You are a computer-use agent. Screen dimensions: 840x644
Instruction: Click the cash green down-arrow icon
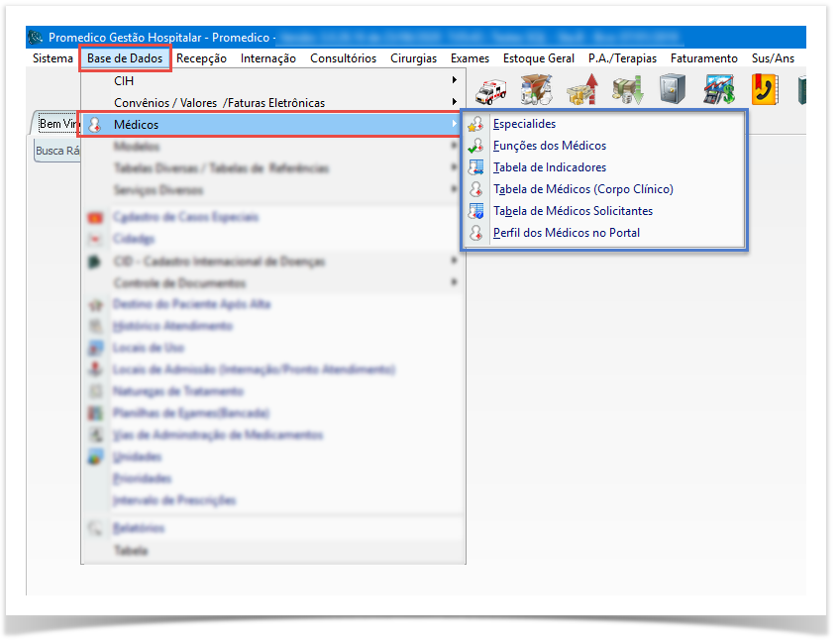(626, 91)
